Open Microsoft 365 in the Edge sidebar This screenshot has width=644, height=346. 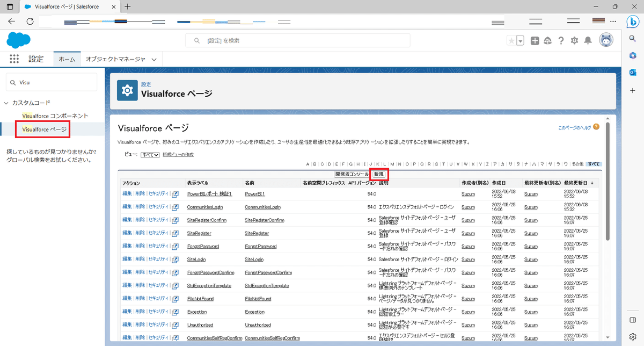point(633,55)
